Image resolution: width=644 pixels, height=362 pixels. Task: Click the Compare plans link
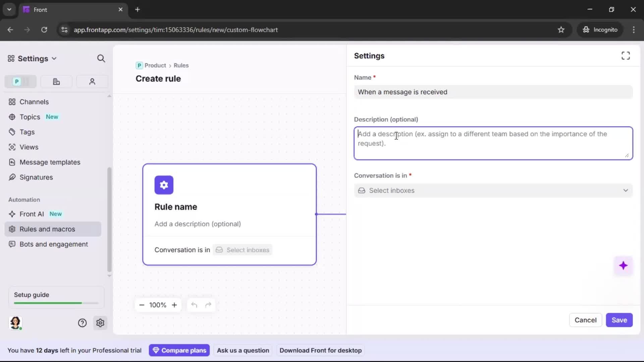tap(179, 350)
